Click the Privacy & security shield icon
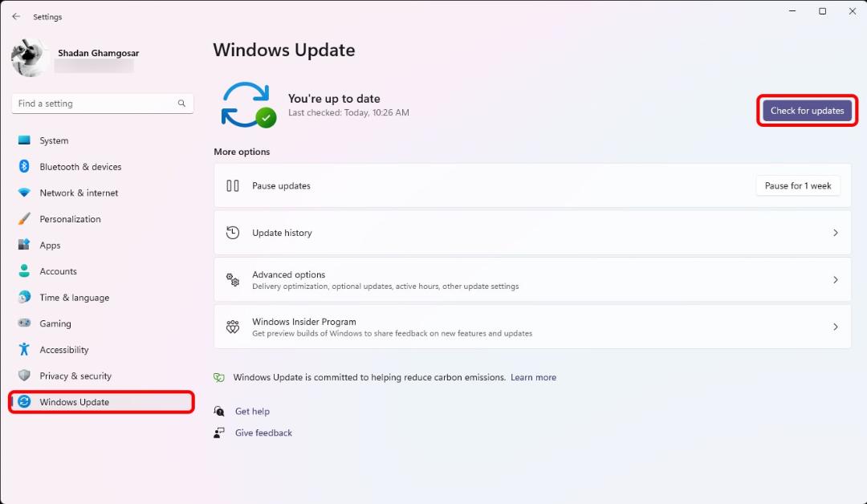 (24, 376)
